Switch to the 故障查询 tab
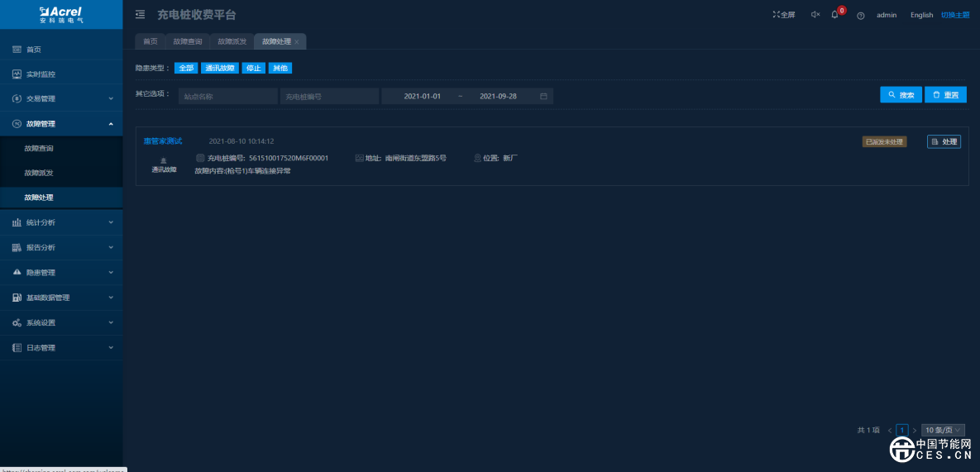The height and width of the screenshot is (472, 980). [x=188, y=41]
